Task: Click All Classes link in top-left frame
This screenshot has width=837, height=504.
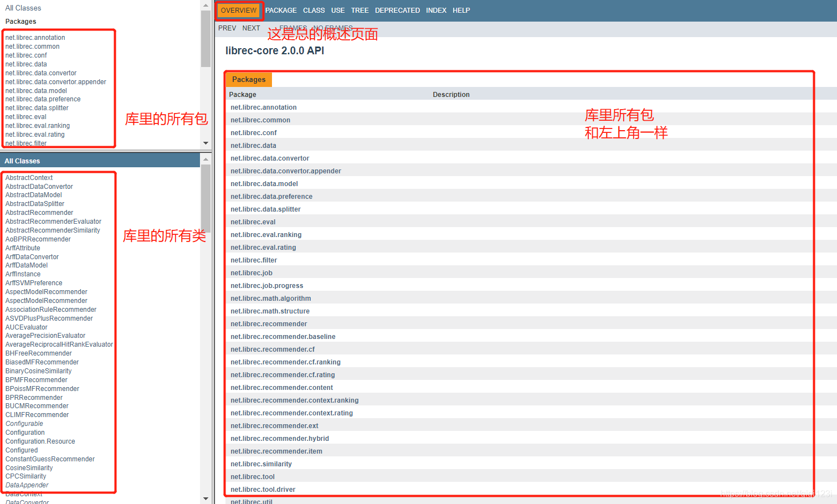Action: (23, 8)
